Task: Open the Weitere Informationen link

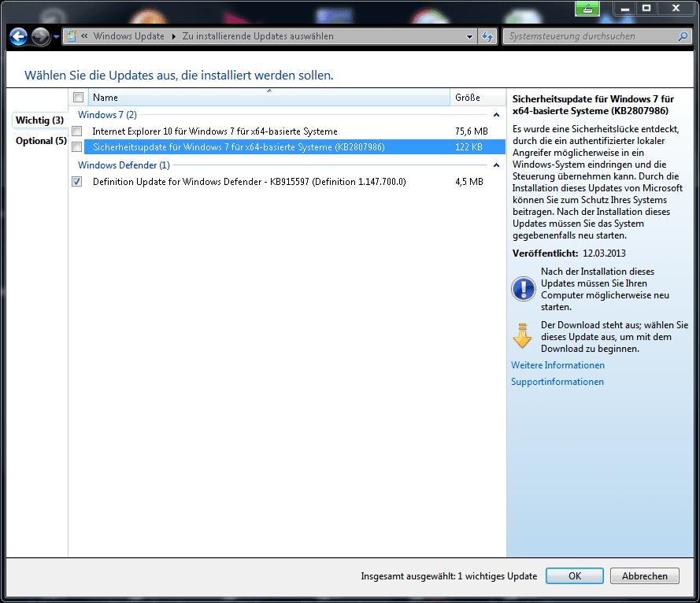Action: (x=557, y=365)
